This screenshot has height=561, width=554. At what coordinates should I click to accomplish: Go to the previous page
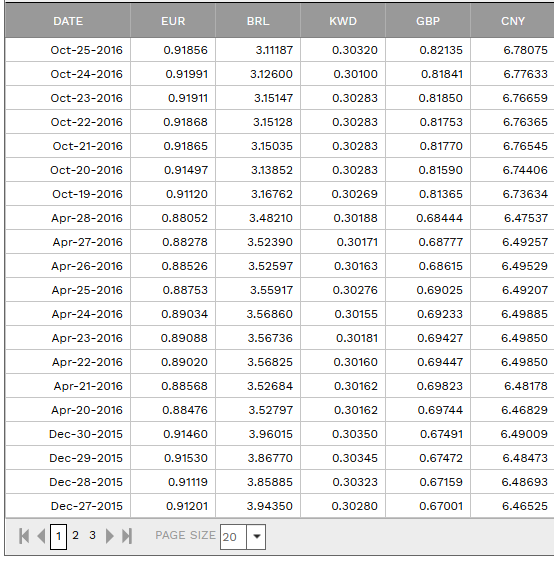click(41, 536)
